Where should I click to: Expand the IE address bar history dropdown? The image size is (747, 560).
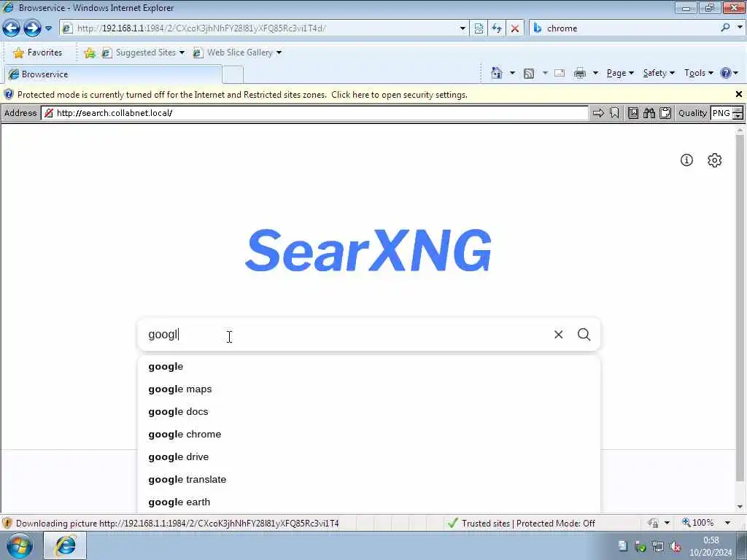(x=462, y=28)
